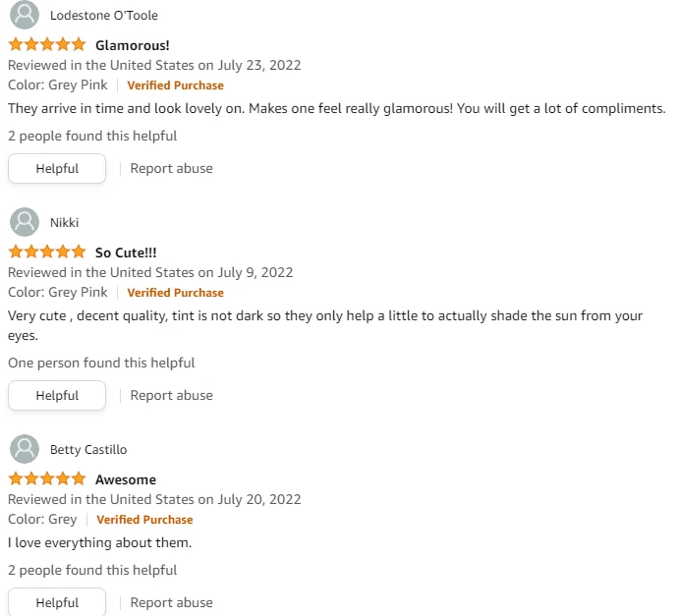Mark Lodestone O'Toole's review as Helpful
Viewport: 680px width, 616px height.
pyautogui.click(x=57, y=168)
